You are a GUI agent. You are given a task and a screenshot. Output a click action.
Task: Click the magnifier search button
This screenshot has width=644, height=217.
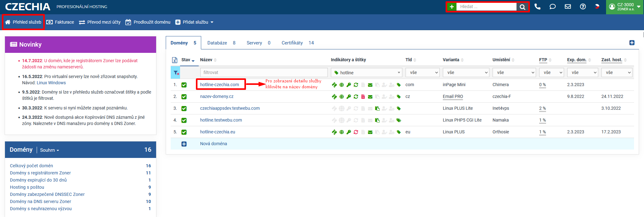pyautogui.click(x=522, y=7)
